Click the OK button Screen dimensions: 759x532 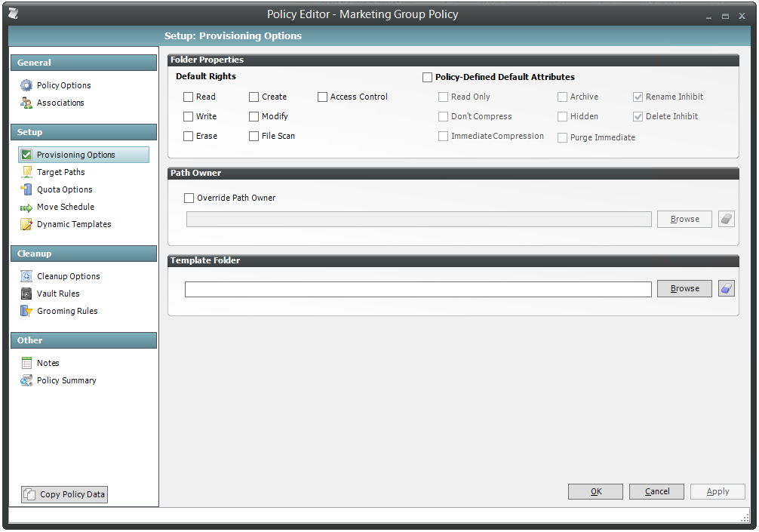pos(595,491)
